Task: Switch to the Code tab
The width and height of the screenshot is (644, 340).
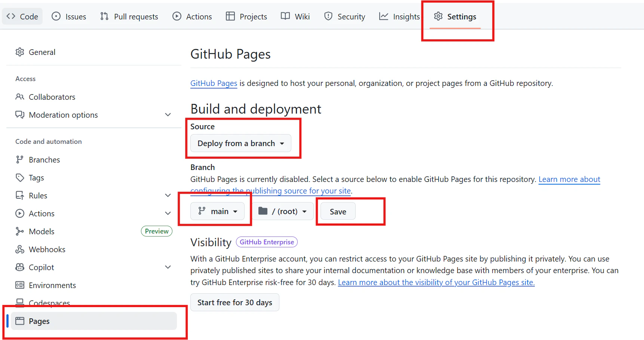Action: [x=22, y=16]
